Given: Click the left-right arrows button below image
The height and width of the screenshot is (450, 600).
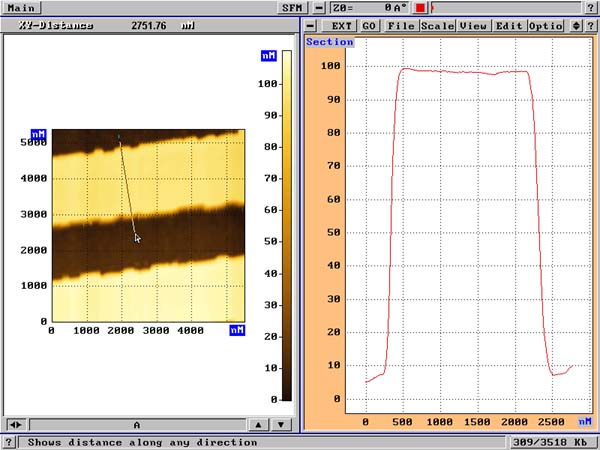Looking at the screenshot, I should click(x=14, y=424).
